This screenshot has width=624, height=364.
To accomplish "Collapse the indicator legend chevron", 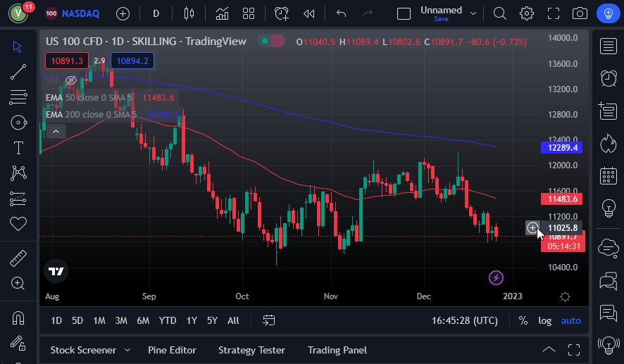I will coord(56,130).
